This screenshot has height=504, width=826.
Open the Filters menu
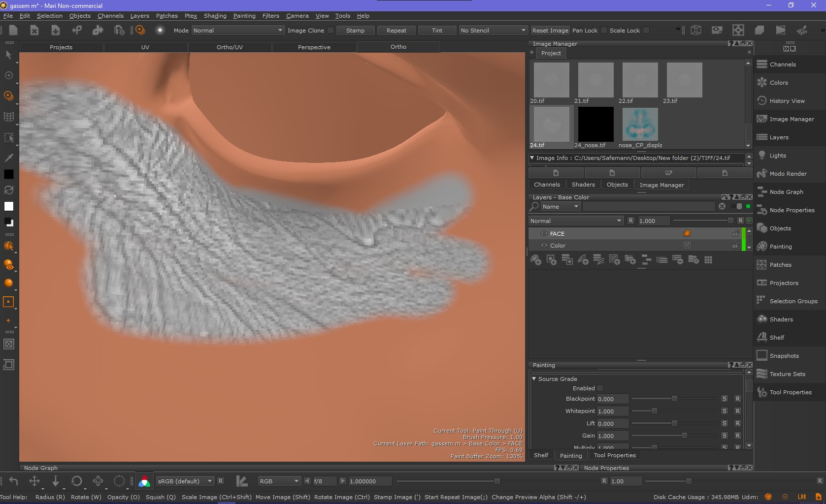270,16
